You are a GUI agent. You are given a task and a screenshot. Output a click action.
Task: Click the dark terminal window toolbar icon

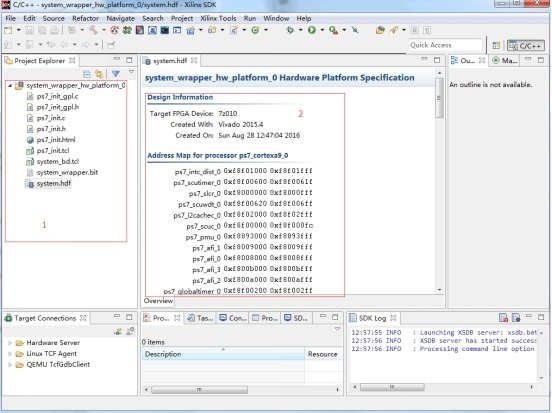click(164, 30)
